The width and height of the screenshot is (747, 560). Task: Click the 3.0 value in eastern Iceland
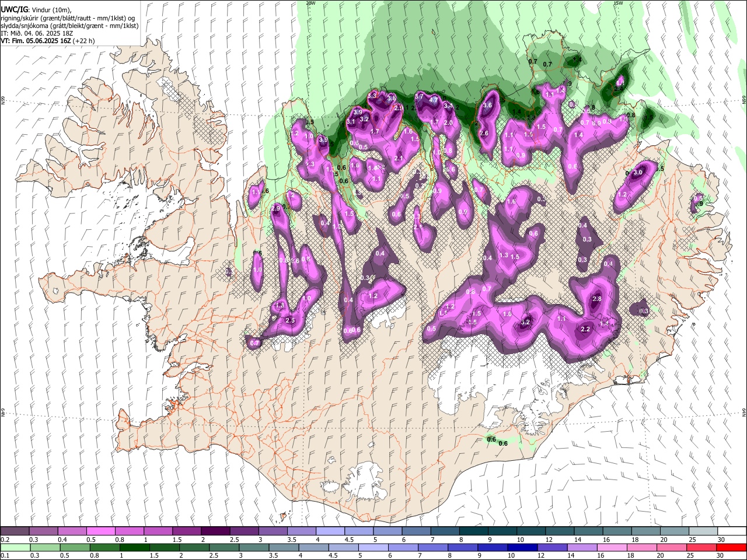pos(638,172)
